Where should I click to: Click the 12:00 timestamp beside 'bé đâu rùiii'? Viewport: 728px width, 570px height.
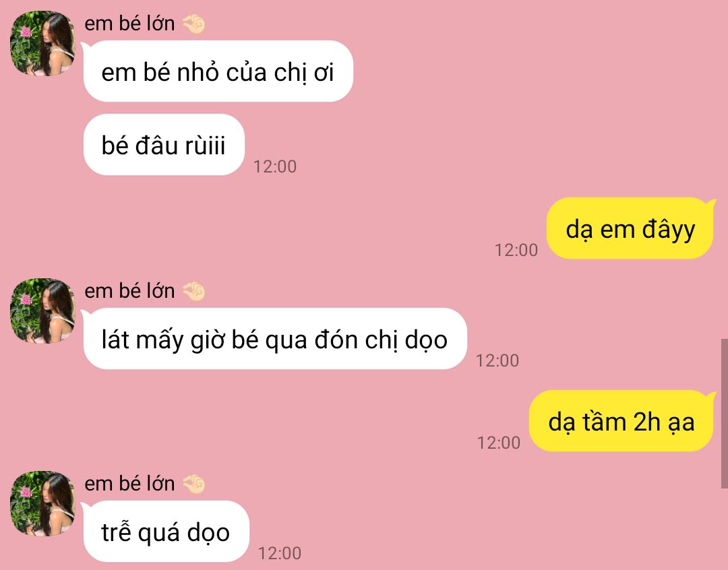275,166
